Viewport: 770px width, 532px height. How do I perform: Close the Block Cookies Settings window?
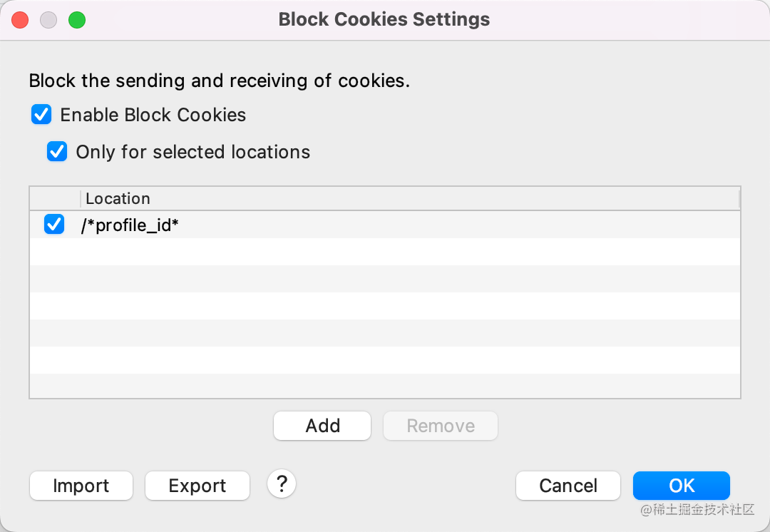[20, 20]
